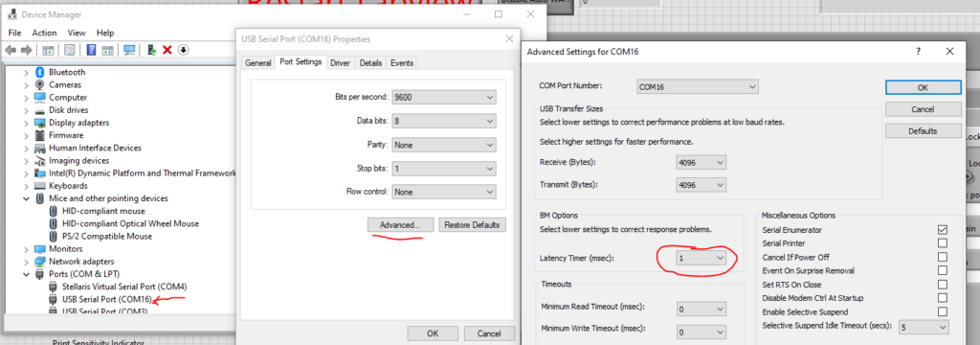Viewport: 980px width, 345px height.
Task: Open the Flow control dropdown
Action: coord(444,193)
